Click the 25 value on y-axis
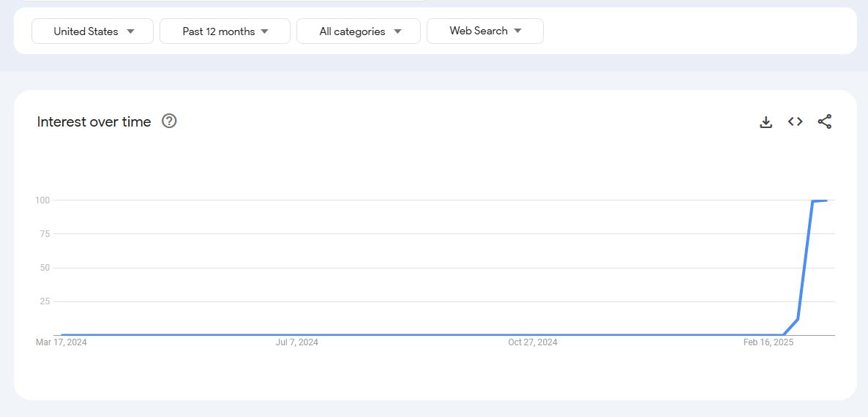 click(45, 301)
